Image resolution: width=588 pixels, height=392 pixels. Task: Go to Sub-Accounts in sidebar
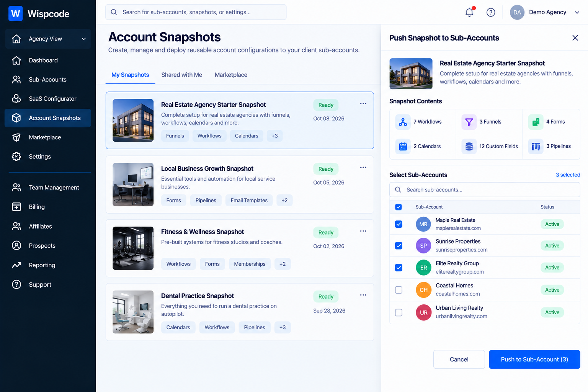[x=48, y=80]
